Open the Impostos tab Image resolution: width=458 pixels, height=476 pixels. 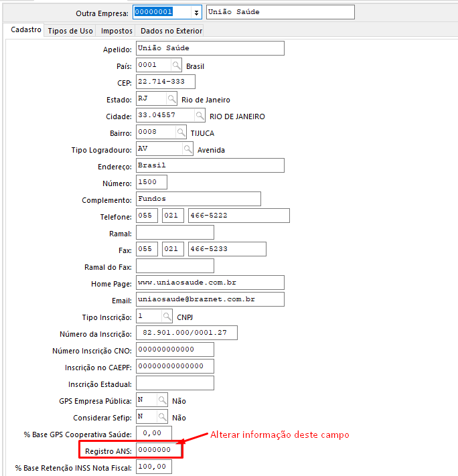117,31
